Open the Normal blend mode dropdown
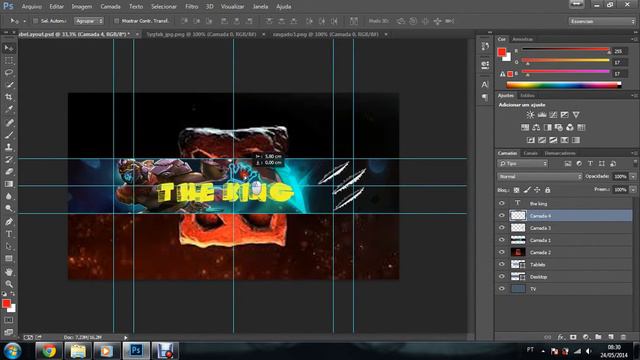This screenshot has height=360, width=640. point(540,177)
